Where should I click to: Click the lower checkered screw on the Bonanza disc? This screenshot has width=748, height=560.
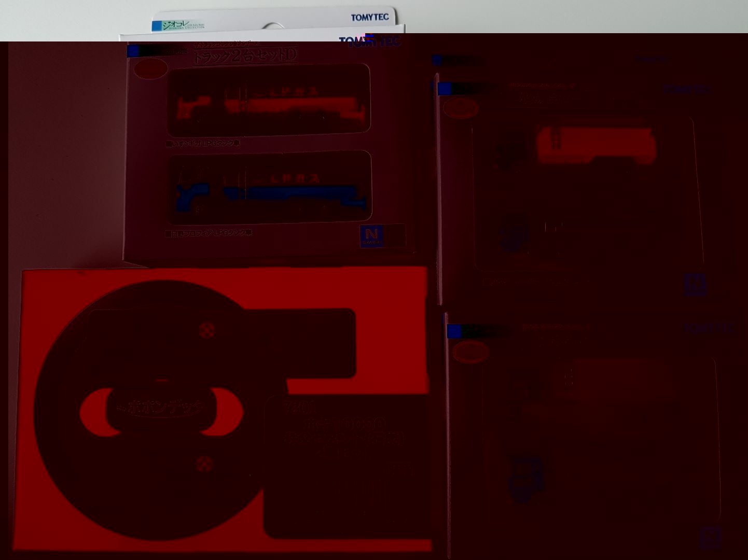click(204, 464)
